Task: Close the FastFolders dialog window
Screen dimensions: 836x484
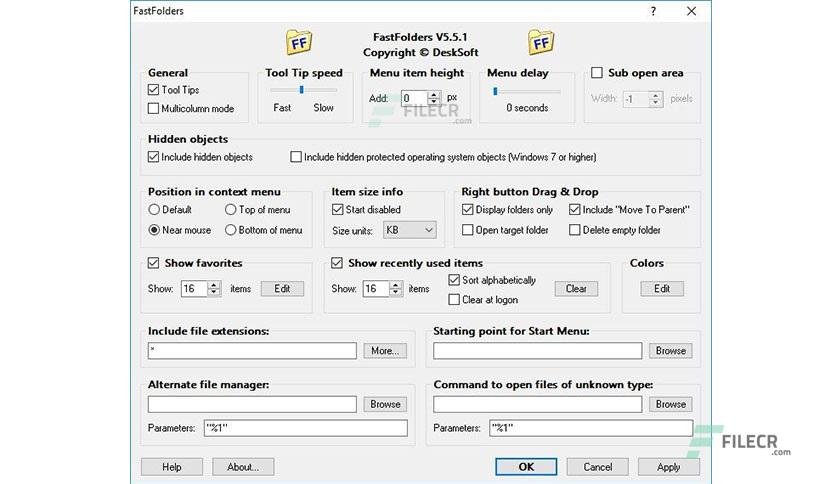Action: [x=692, y=11]
